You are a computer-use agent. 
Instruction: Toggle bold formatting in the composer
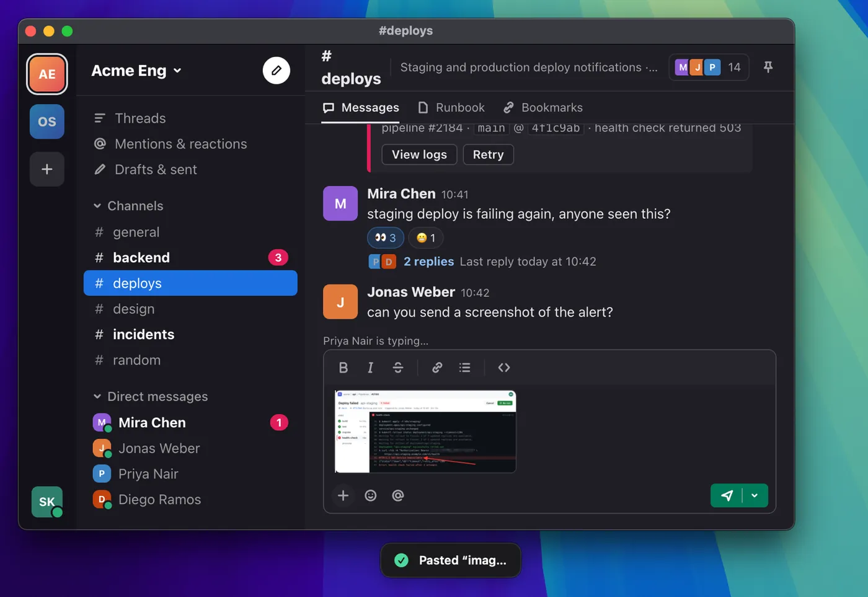tap(343, 368)
